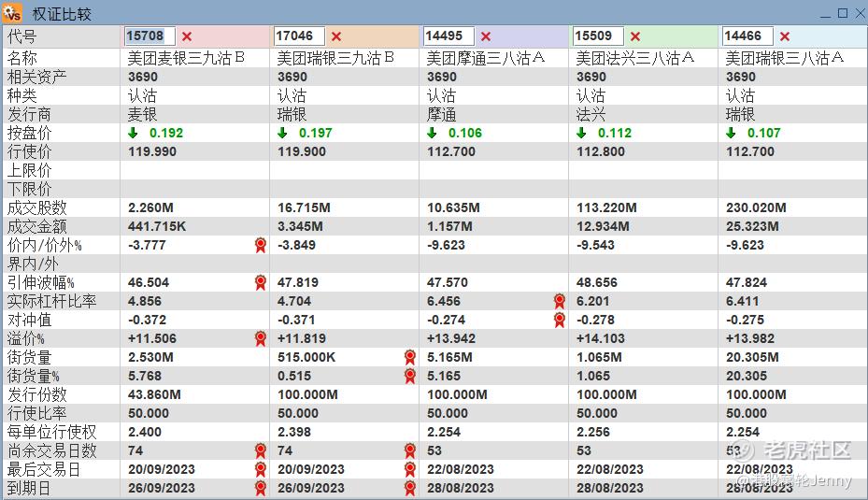Click hedge value -0.278
The width and height of the screenshot is (868, 500).
point(595,320)
